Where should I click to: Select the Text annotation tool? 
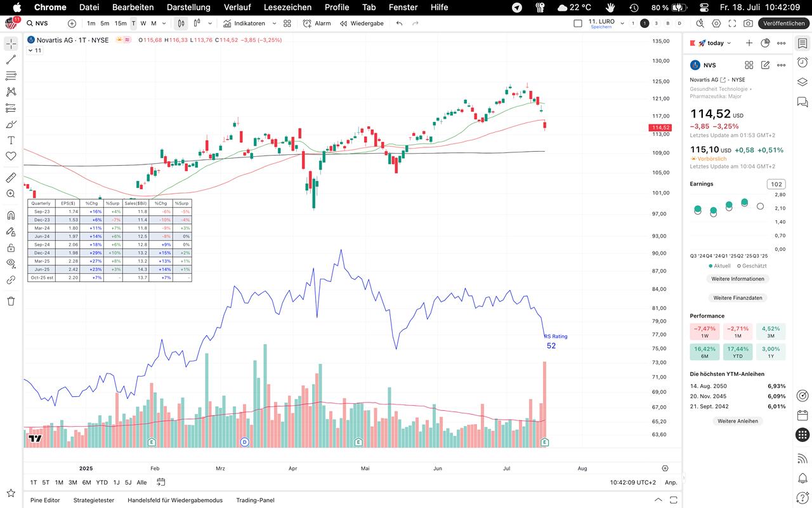[11, 140]
